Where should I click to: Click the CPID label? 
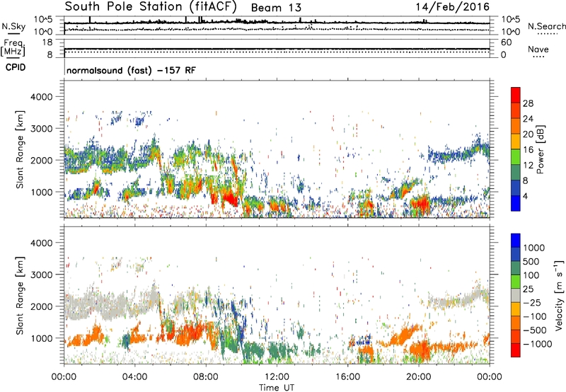pyautogui.click(x=16, y=67)
